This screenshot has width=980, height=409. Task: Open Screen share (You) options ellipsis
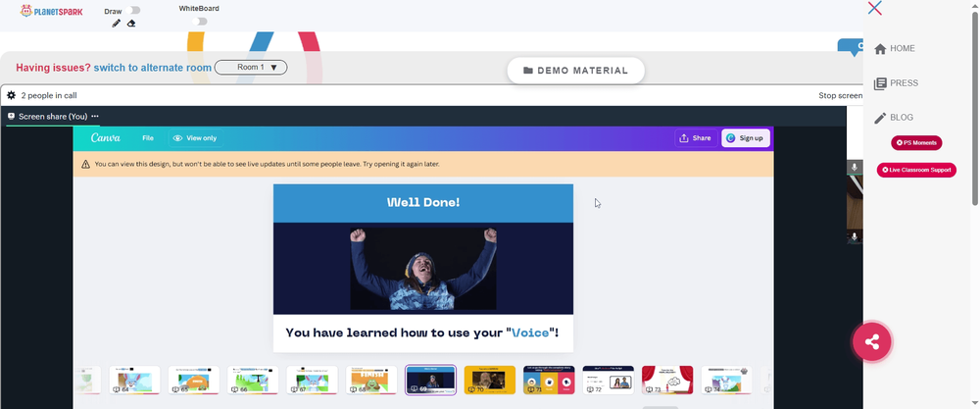[95, 117]
